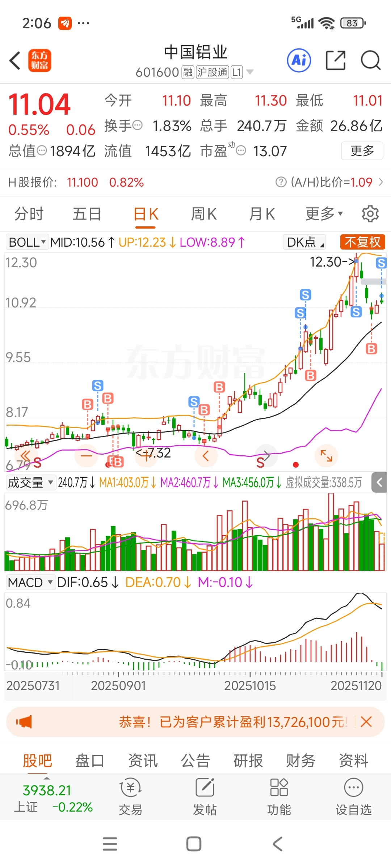Tap the A/H比价 question mark icon
Image resolution: width=391 pixels, height=868 pixels.
(281, 182)
